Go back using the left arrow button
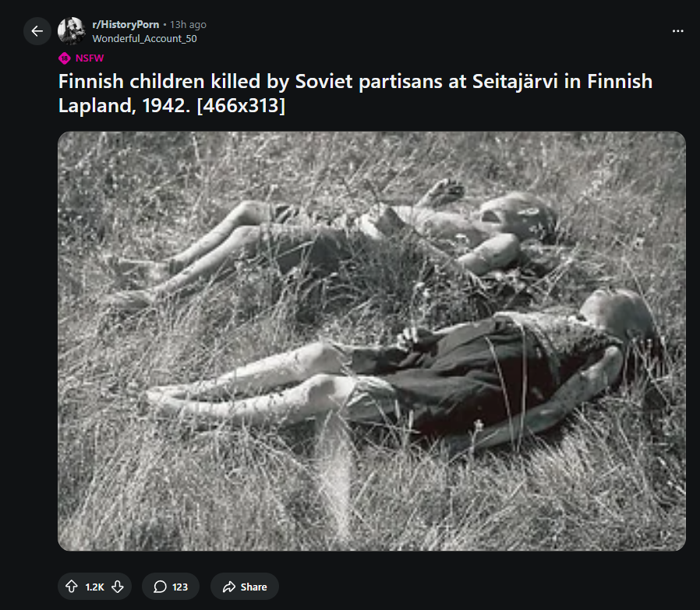700x610 pixels. [x=37, y=31]
